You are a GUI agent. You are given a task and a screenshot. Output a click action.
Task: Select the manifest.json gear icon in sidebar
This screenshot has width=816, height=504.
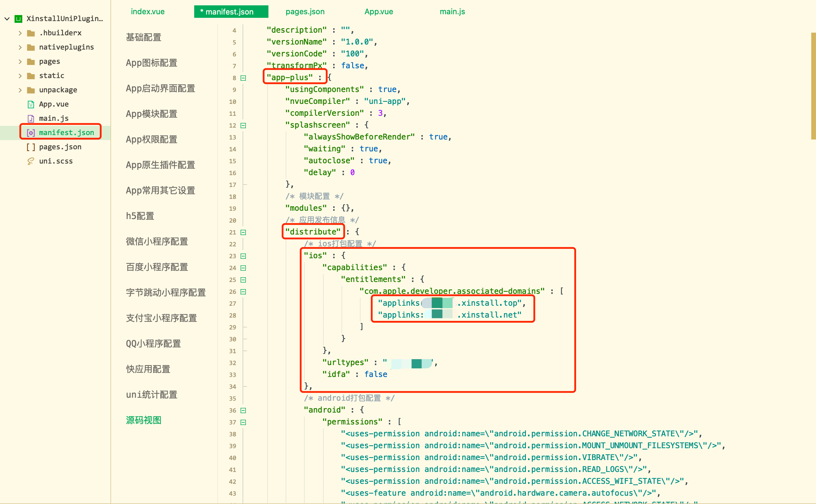click(30, 132)
